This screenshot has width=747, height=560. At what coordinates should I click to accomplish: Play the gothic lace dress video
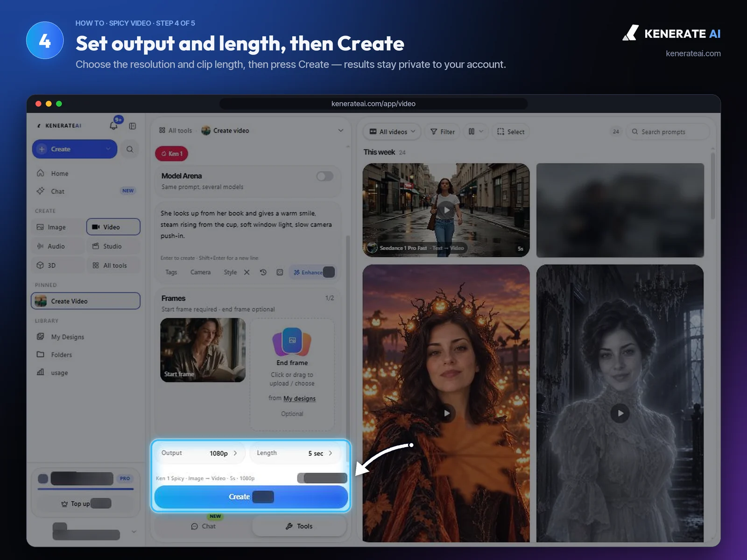coord(620,413)
